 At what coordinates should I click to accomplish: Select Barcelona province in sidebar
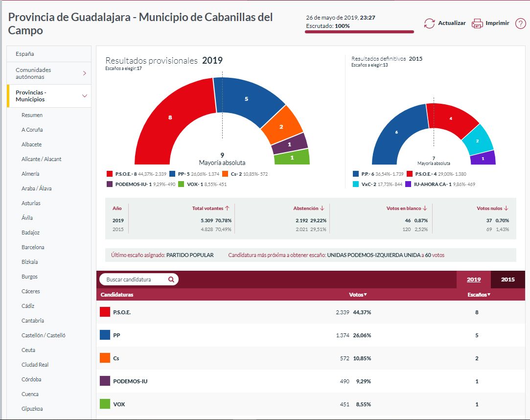pyautogui.click(x=33, y=247)
